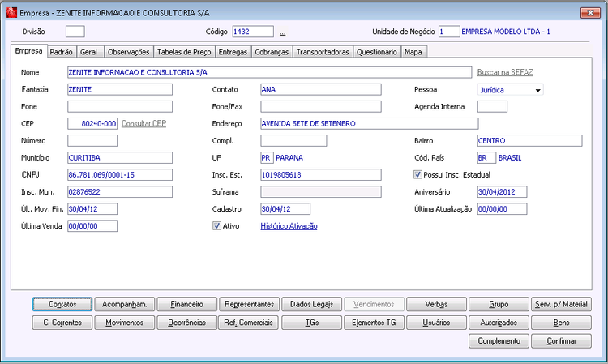Viewport: 608px width, 364px height.
Task: Click the Complemento button
Action: pos(499,341)
